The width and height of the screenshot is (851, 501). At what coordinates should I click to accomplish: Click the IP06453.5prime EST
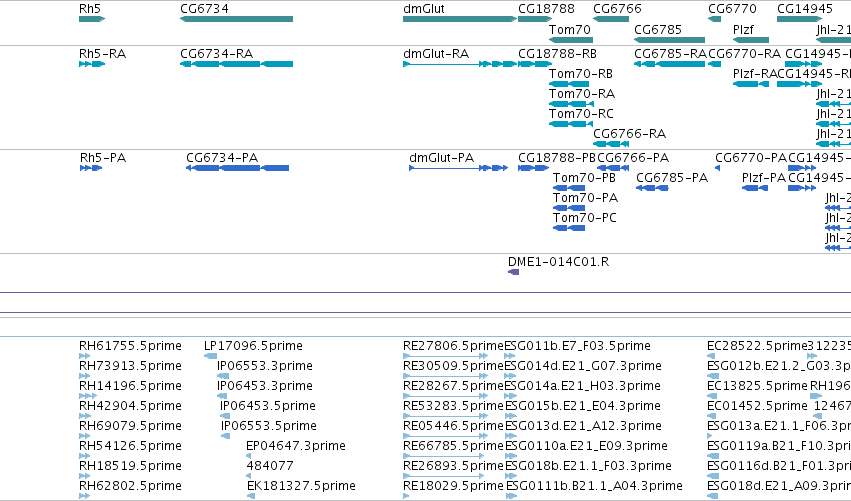pos(268,406)
